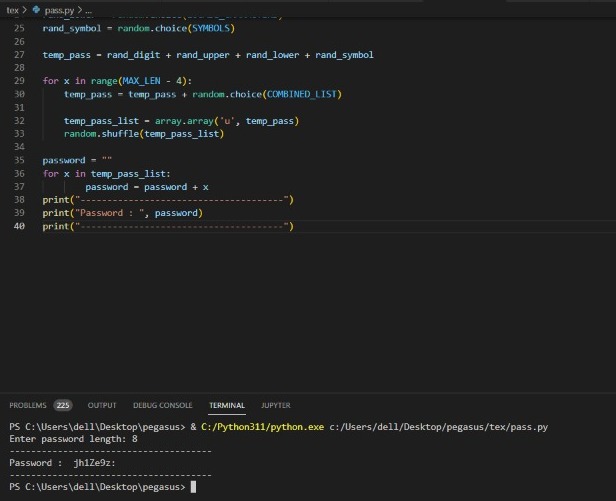Viewport: 616px width, 501px height.
Task: Click the dashed print statement on line 38
Action: click(168, 200)
